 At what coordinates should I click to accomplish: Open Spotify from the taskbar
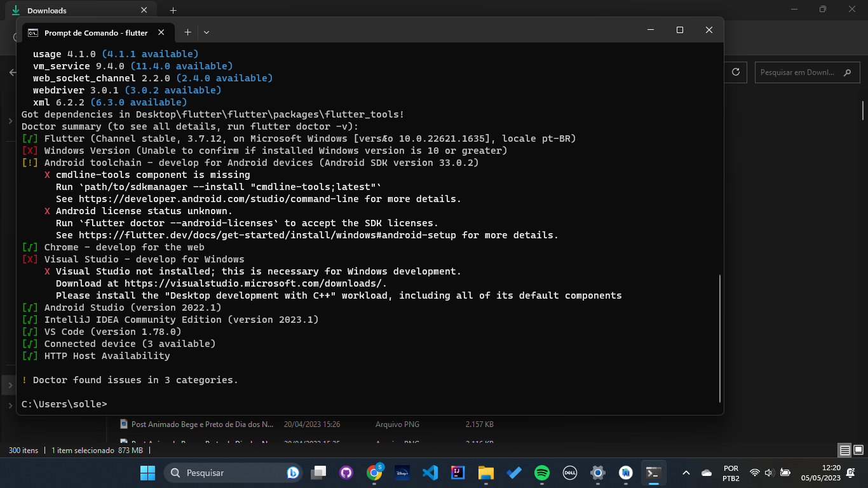coord(542,473)
